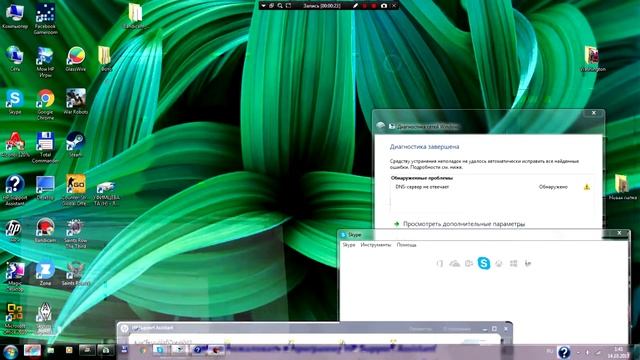Launch the War Robots game shortcut
Viewport: 640px width, 360px height.
click(x=76, y=101)
